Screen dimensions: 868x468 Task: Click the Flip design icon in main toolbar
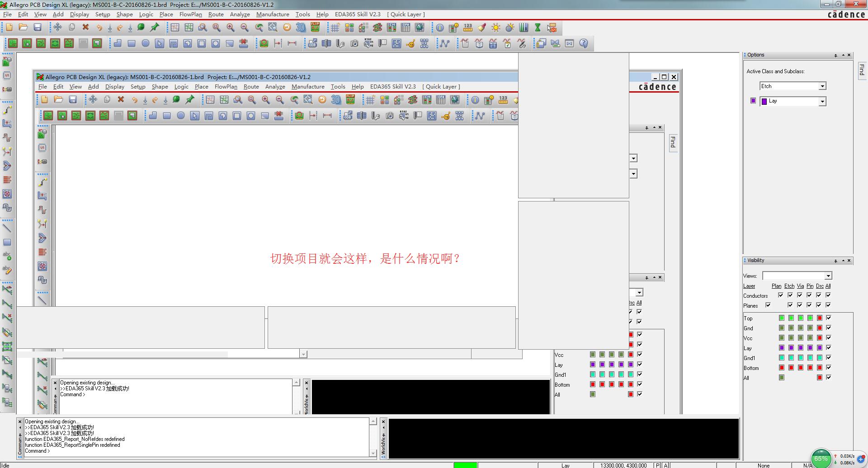pyautogui.click(x=315, y=28)
